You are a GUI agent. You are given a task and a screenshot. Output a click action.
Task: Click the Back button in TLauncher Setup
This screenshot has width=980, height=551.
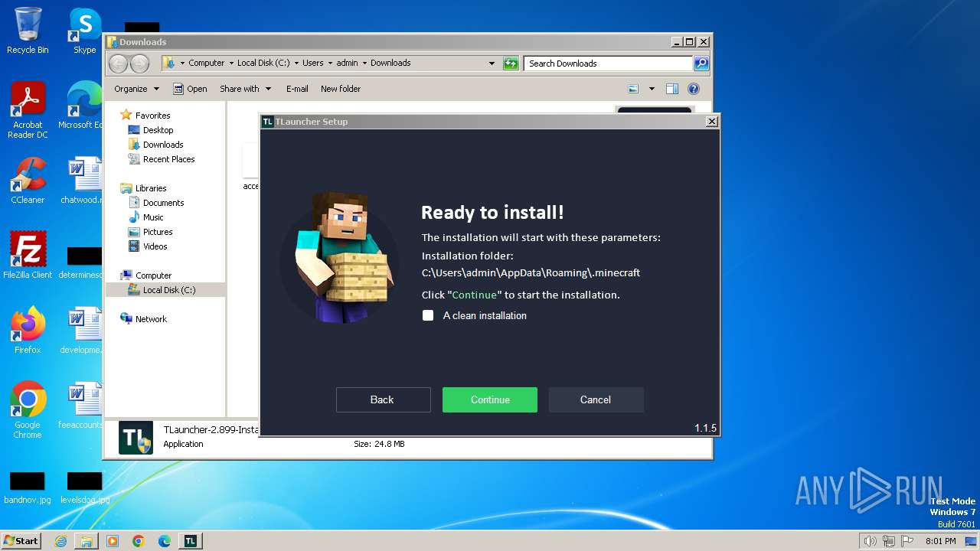(x=383, y=399)
